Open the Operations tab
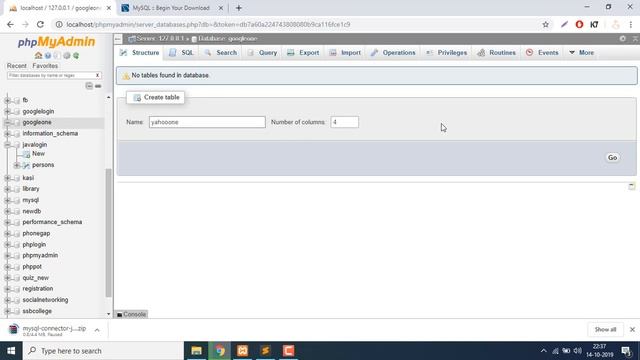Viewport: 640px width, 360px height. click(393, 53)
